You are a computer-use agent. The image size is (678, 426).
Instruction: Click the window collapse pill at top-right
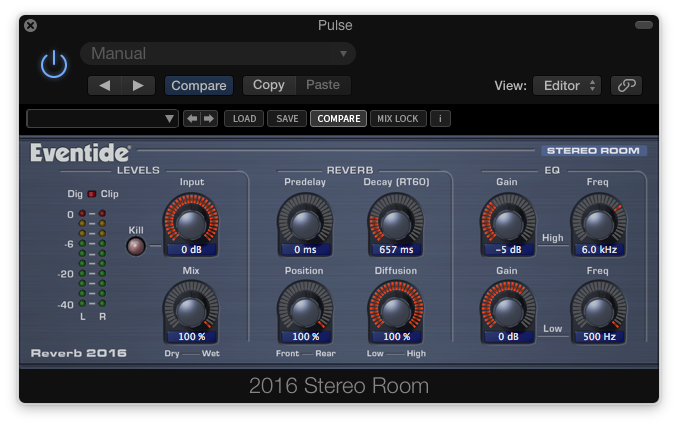point(644,25)
